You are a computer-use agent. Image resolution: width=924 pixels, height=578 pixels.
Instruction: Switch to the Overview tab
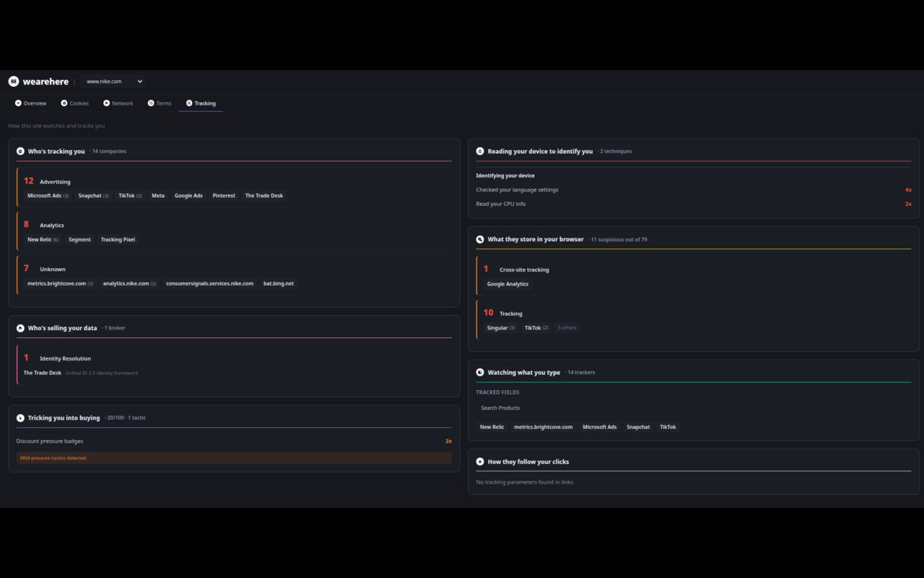(30, 103)
